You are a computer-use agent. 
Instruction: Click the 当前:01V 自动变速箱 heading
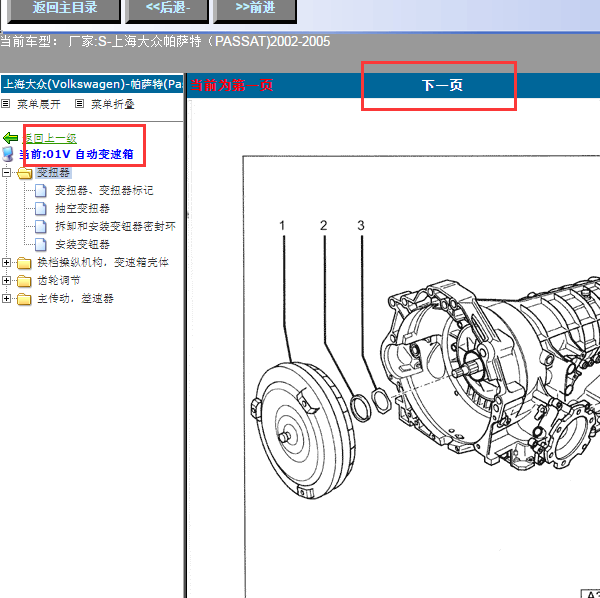click(x=76, y=154)
